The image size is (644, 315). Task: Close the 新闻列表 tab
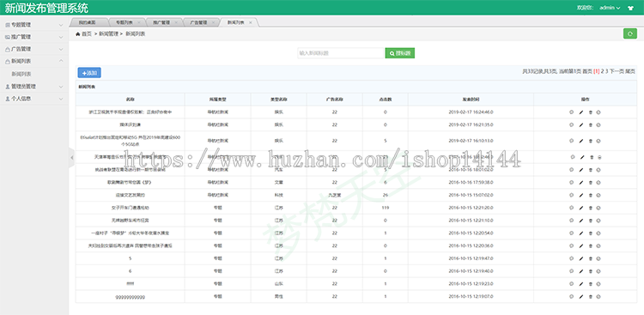click(250, 22)
